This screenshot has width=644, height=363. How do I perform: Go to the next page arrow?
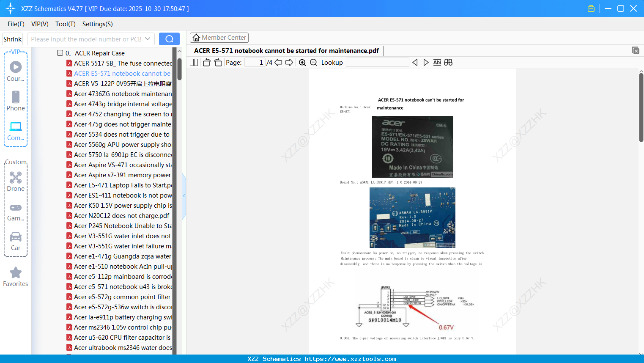(289, 63)
